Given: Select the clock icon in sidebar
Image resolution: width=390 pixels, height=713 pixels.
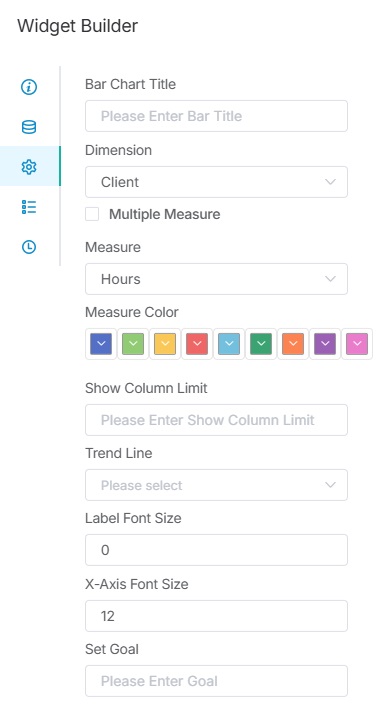Looking at the screenshot, I should (x=29, y=247).
